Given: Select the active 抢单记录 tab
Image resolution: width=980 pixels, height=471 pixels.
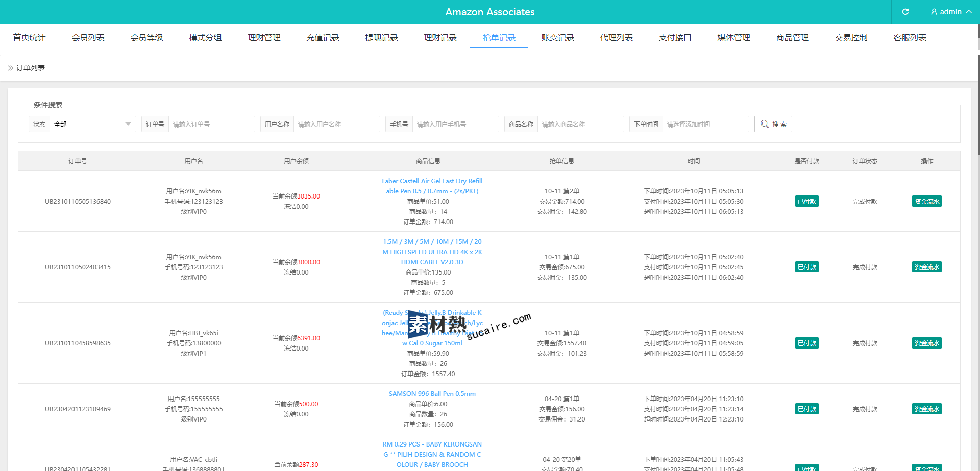Looking at the screenshot, I should pyautogui.click(x=499, y=37).
